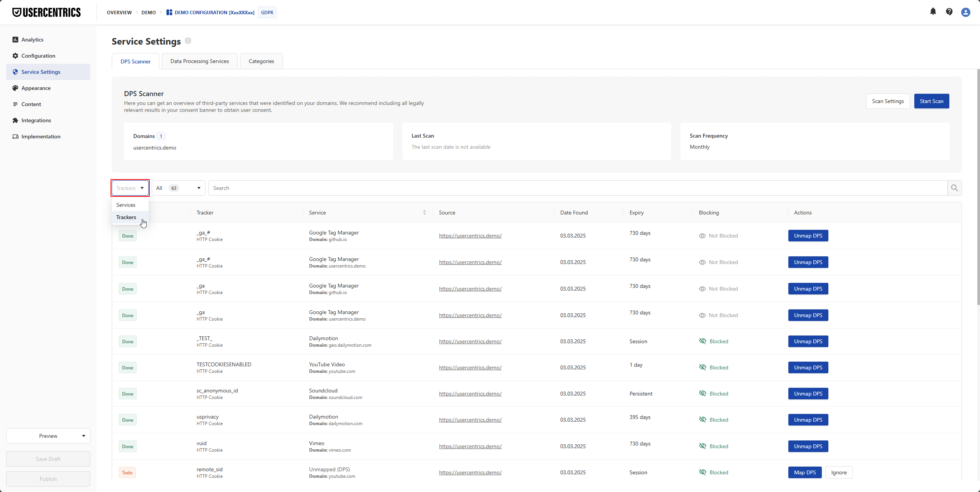980x492 pixels.
Task: Click the Implementation devices icon in the sidebar
Action: tap(15, 136)
